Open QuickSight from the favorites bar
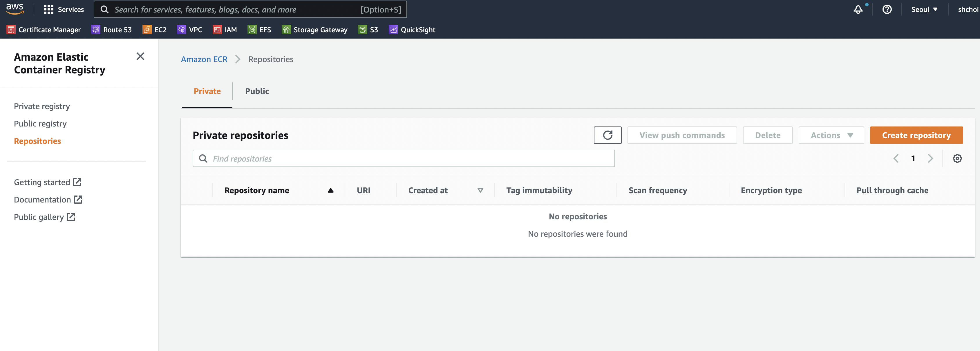Screen dimensions: 980x351 (x=412, y=30)
